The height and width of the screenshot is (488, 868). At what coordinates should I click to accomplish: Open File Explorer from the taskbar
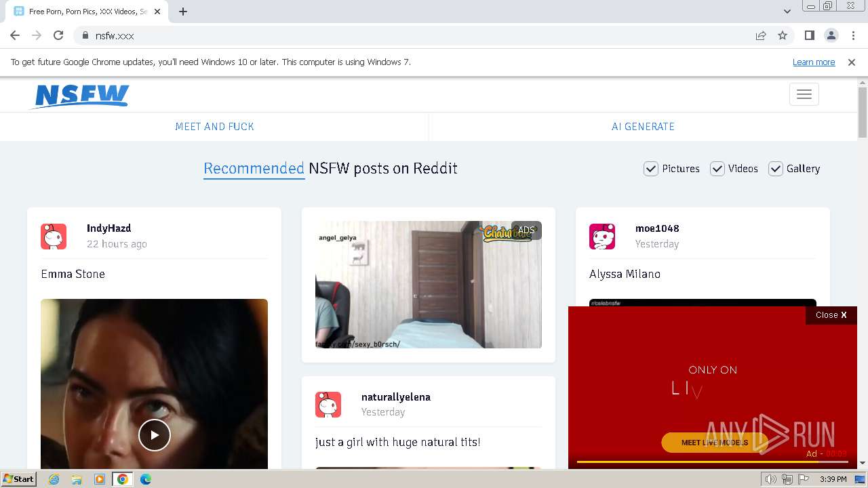[x=77, y=479]
